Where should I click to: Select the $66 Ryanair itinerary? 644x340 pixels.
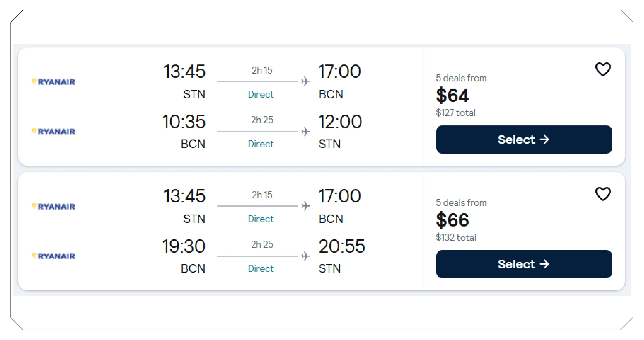[x=523, y=264]
